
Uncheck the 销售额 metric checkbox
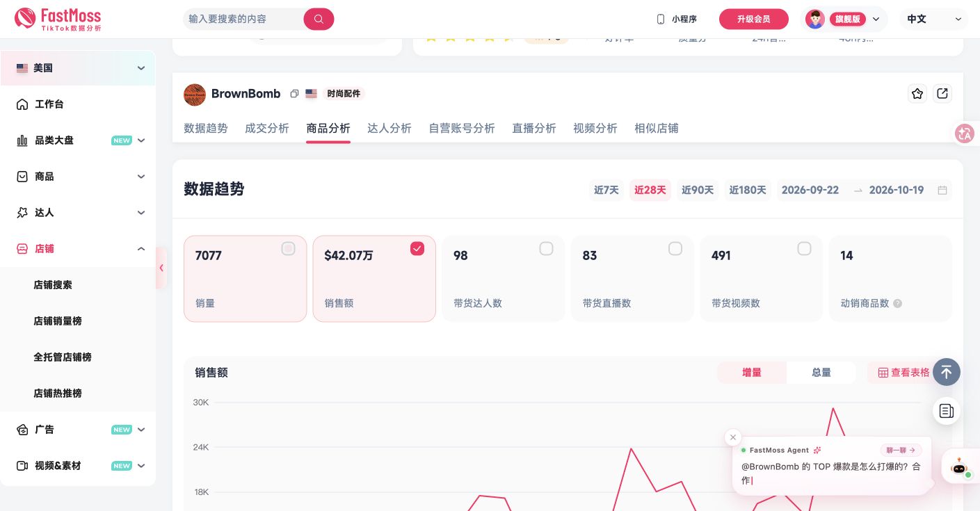click(x=417, y=249)
